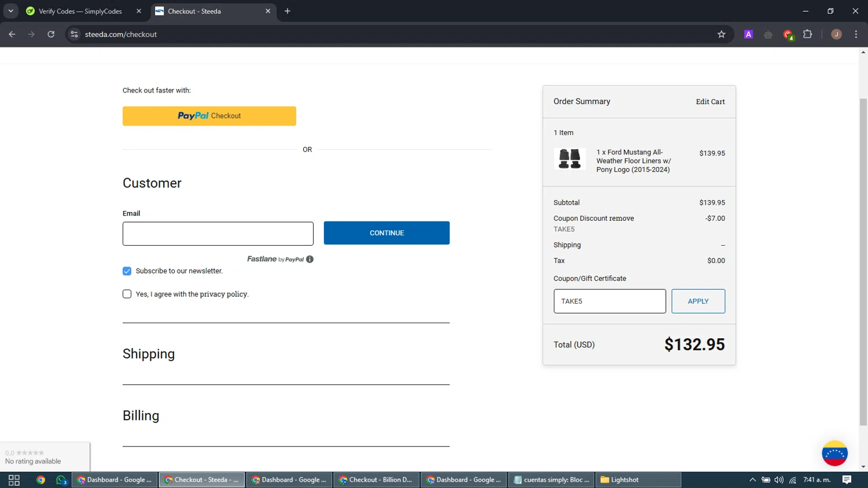Click the PayPal Checkout button
The height and width of the screenshot is (488, 868).
click(209, 116)
